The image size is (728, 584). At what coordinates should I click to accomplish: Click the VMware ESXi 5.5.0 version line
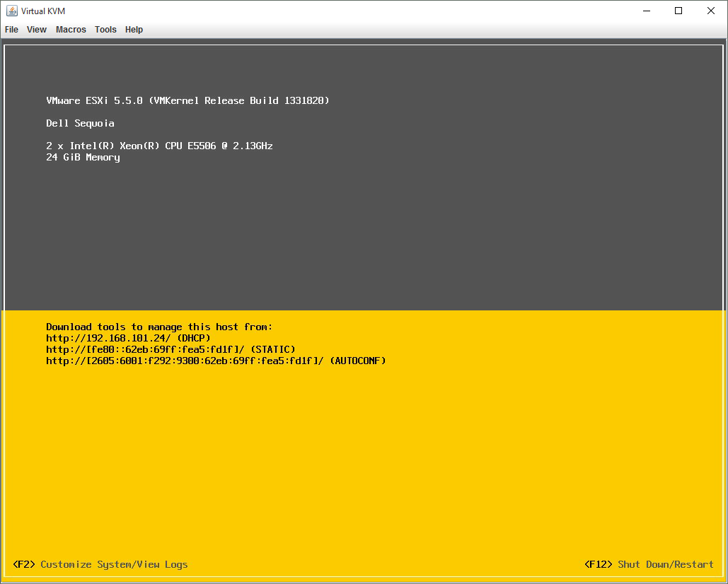(x=187, y=100)
